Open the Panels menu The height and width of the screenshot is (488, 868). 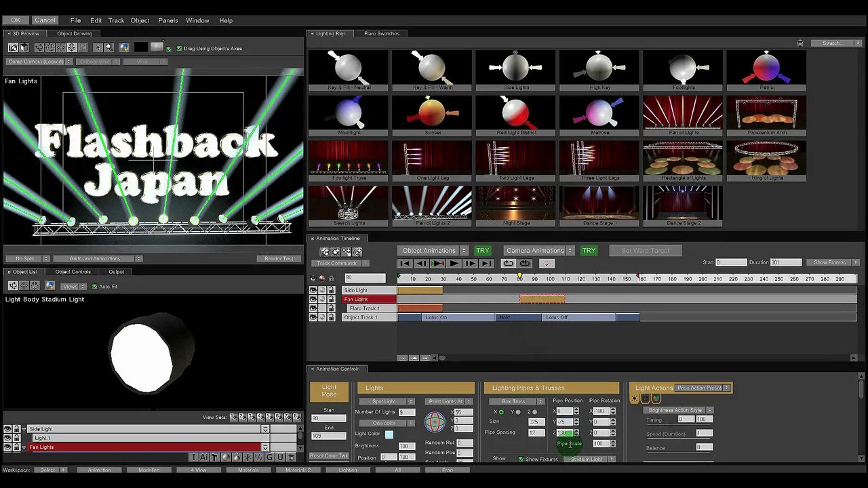(168, 20)
